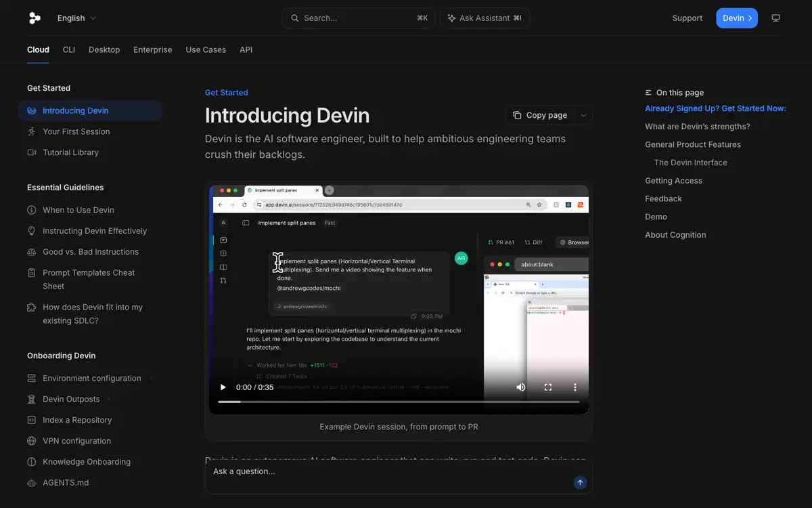This screenshot has width=812, height=508.
Task: Jump to Already Signed Up section
Action: point(715,108)
